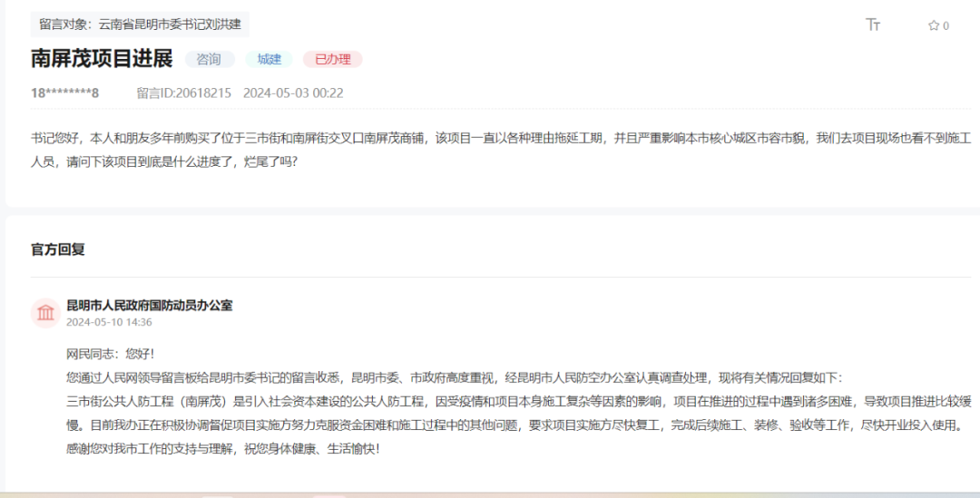The image size is (980, 498).
Task: Star this message to favorite it
Action: [x=934, y=25]
